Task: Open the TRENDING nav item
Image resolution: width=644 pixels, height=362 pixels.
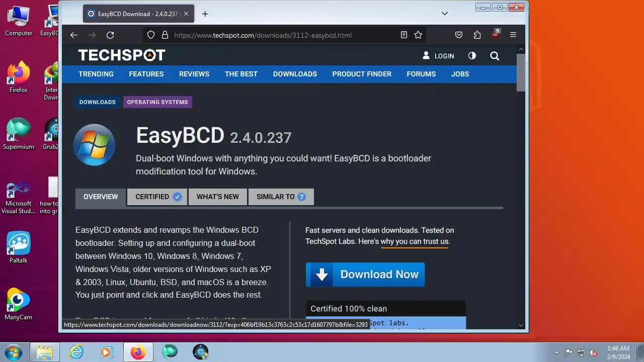Action: pyautogui.click(x=96, y=74)
